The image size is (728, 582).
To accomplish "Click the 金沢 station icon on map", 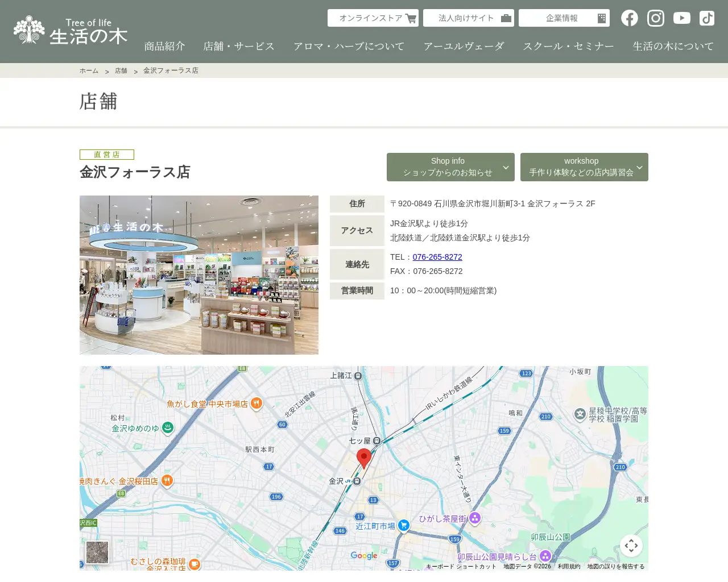I will pos(357,481).
